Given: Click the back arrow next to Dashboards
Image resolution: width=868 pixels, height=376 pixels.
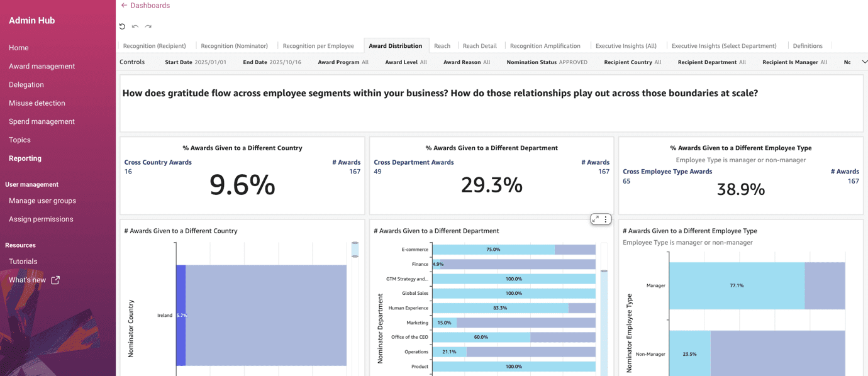Looking at the screenshot, I should 124,6.
